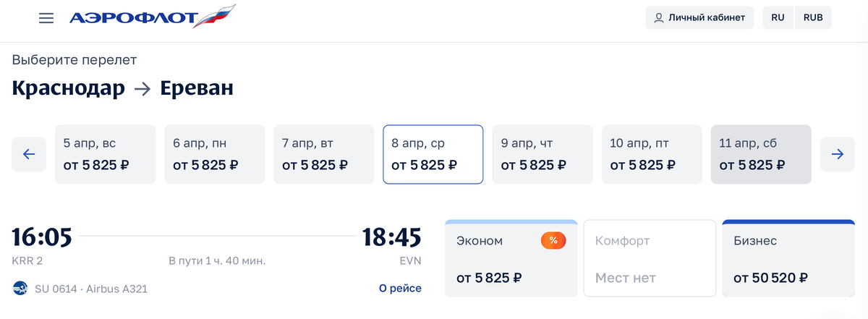Select the 5 апр, вс date tab
Image resolution: width=868 pixels, height=319 pixels.
(106, 154)
